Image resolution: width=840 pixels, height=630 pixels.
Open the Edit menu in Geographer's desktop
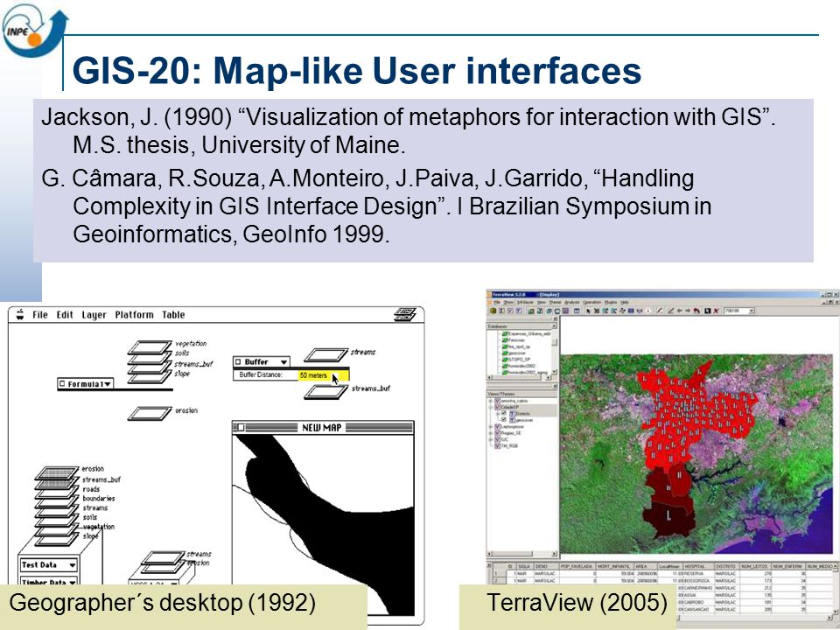64,314
